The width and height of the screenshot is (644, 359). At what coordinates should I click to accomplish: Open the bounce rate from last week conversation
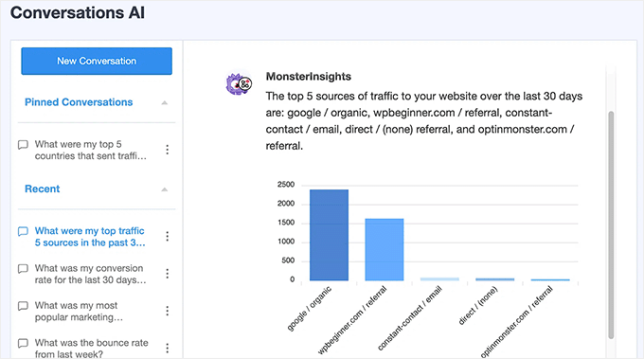(92, 349)
